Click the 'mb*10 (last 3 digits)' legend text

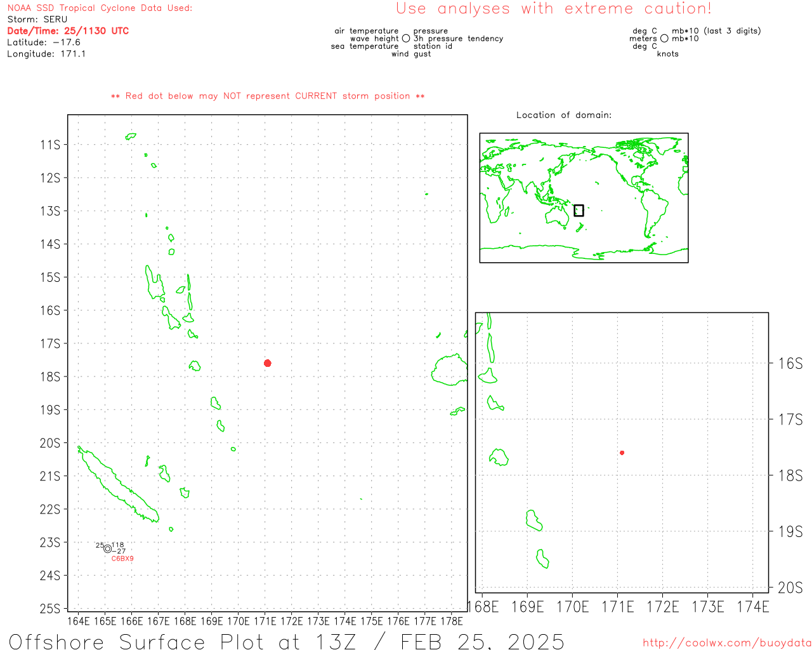click(x=716, y=31)
